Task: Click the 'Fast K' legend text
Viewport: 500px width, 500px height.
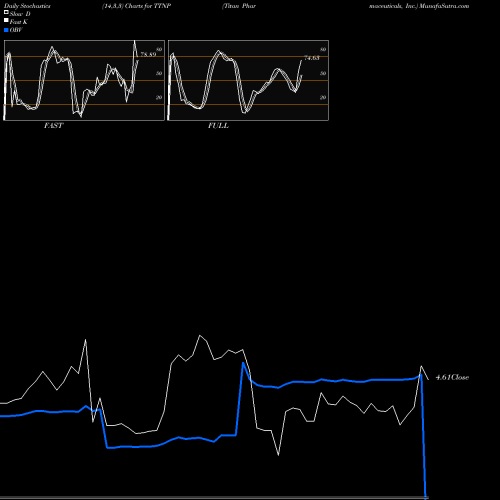Action: click(19, 22)
